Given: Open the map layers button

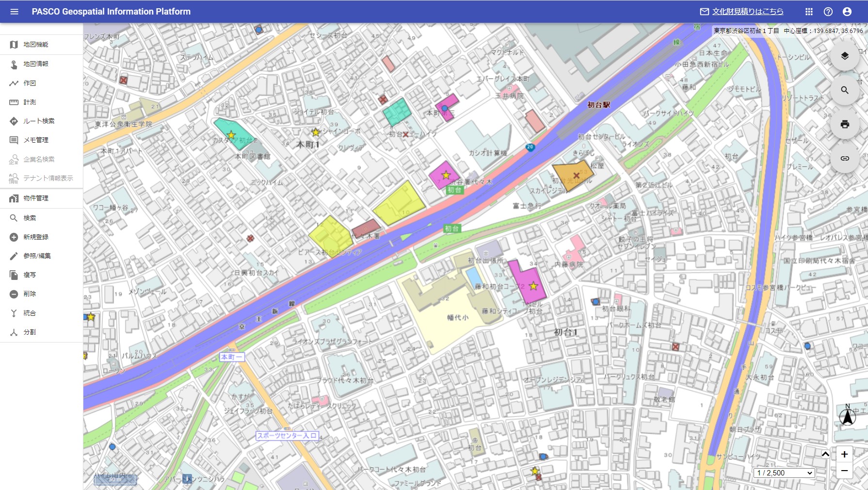Looking at the screenshot, I should (x=845, y=56).
